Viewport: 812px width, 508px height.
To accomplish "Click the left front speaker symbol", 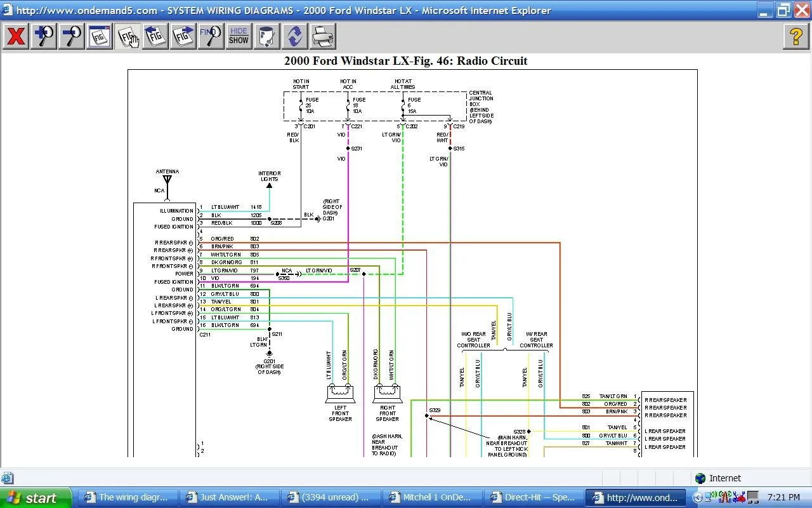I will pos(340,393).
